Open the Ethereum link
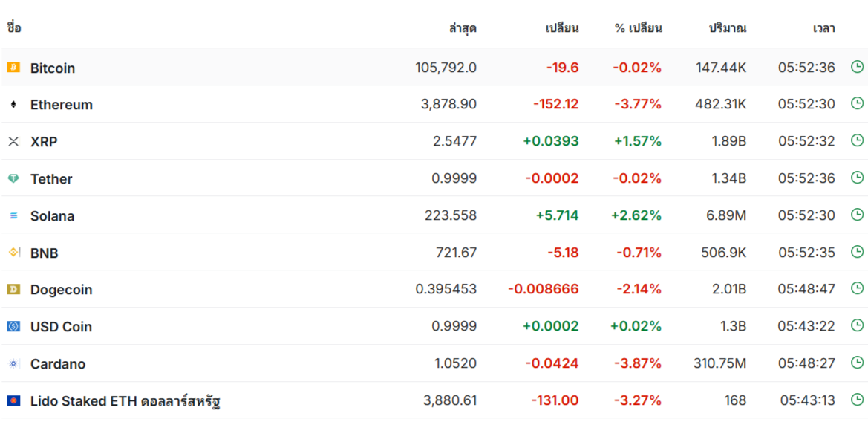Image resolution: width=868 pixels, height=422 pixels. [x=62, y=105]
